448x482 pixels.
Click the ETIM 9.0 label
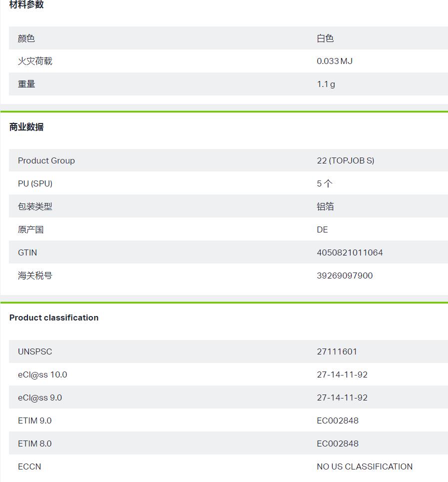click(34, 420)
